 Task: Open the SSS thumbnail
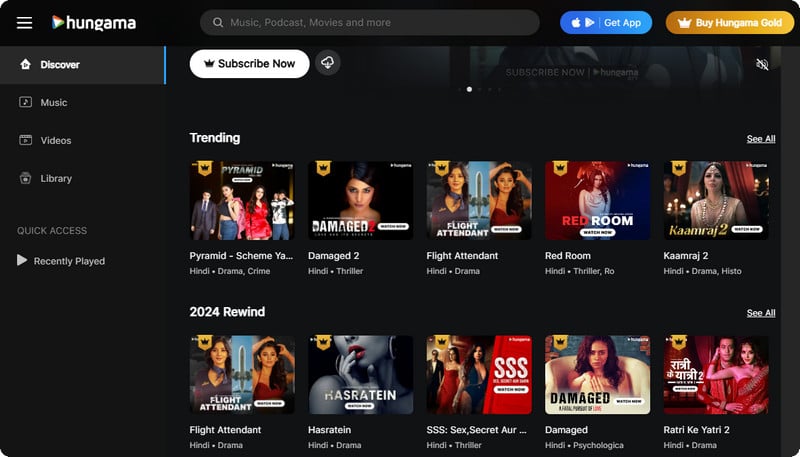pos(479,374)
